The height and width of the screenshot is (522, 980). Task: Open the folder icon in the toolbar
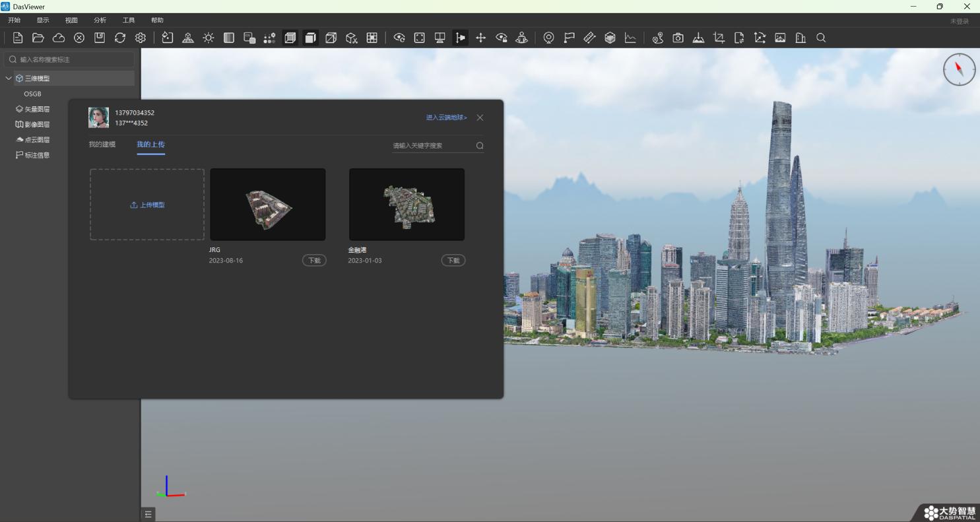click(38, 38)
